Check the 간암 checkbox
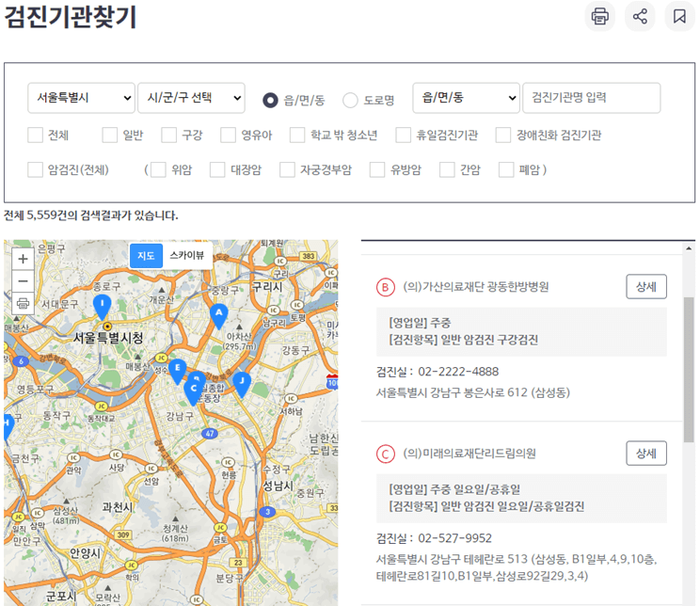Viewport: 700px width, 606px height. tap(447, 169)
